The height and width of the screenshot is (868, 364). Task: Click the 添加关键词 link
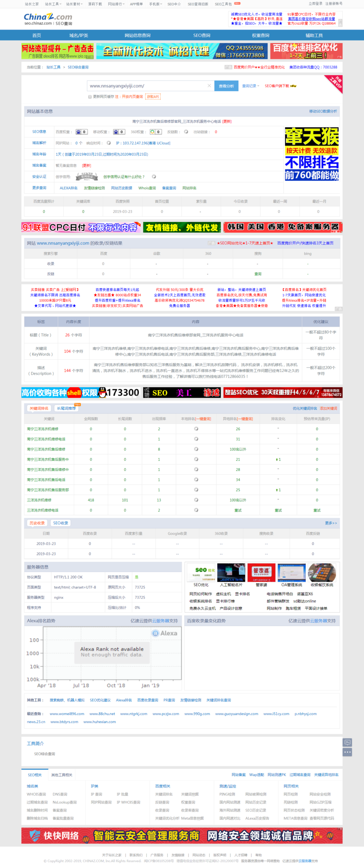[x=328, y=408]
